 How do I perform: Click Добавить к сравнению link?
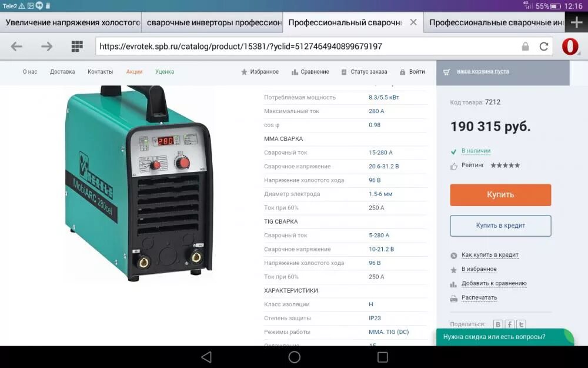click(494, 283)
